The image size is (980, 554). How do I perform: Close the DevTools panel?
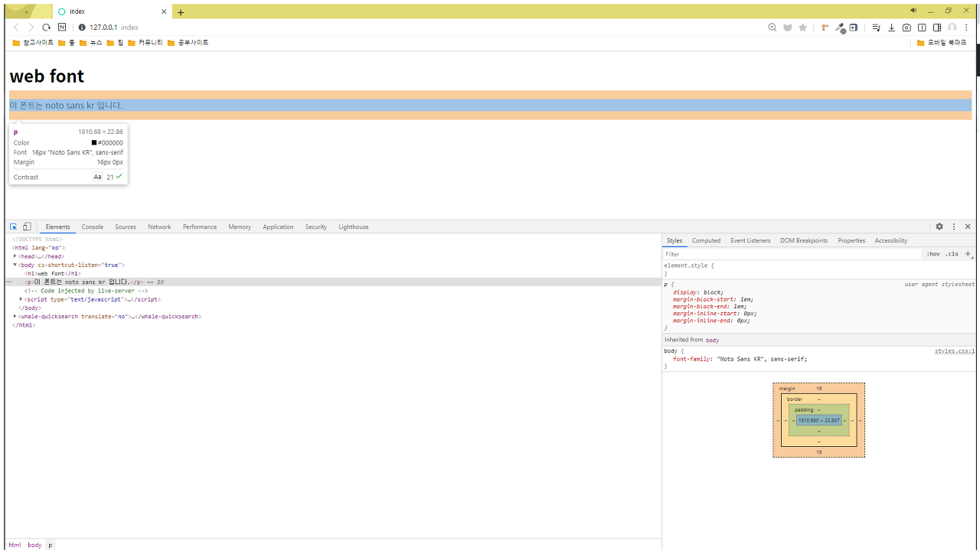tap(968, 226)
